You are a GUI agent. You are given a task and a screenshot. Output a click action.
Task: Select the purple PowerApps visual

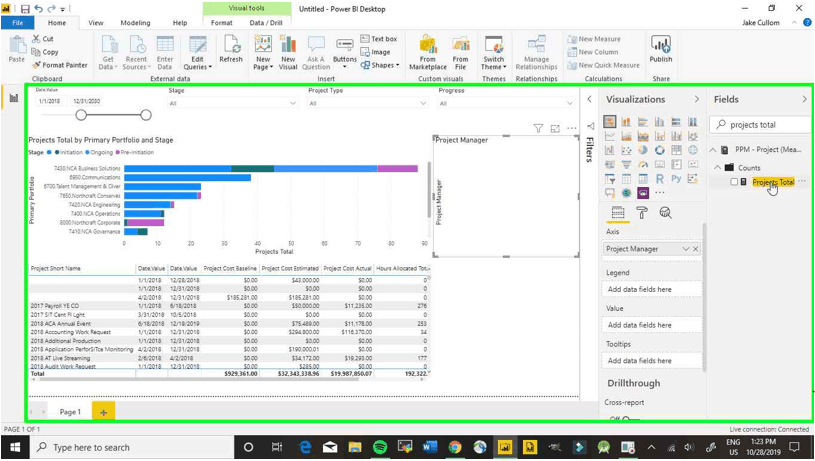pos(643,193)
